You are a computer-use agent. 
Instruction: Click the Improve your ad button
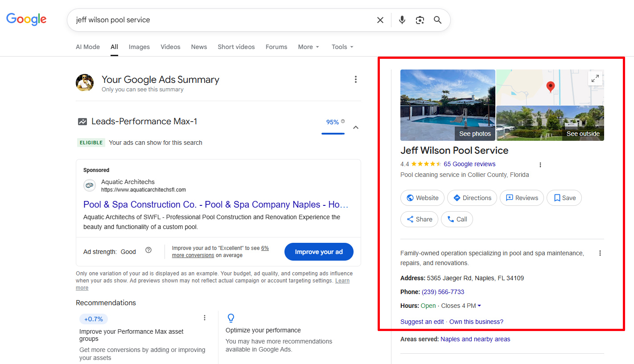pyautogui.click(x=319, y=252)
